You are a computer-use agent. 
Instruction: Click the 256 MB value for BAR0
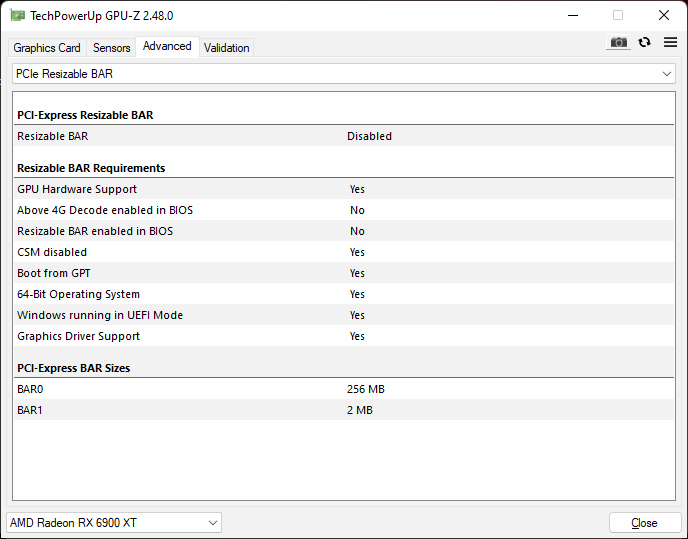(366, 389)
